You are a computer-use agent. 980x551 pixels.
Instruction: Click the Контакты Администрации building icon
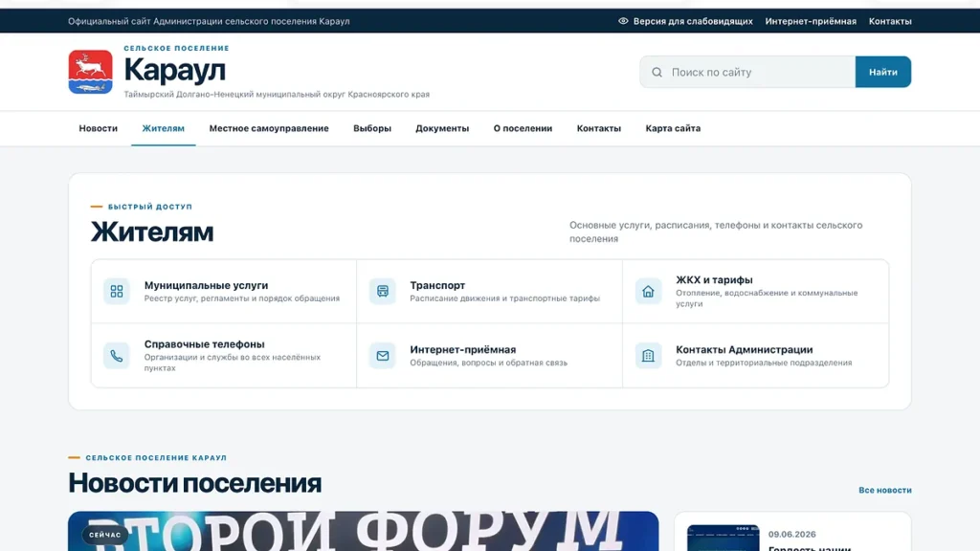[x=648, y=356]
